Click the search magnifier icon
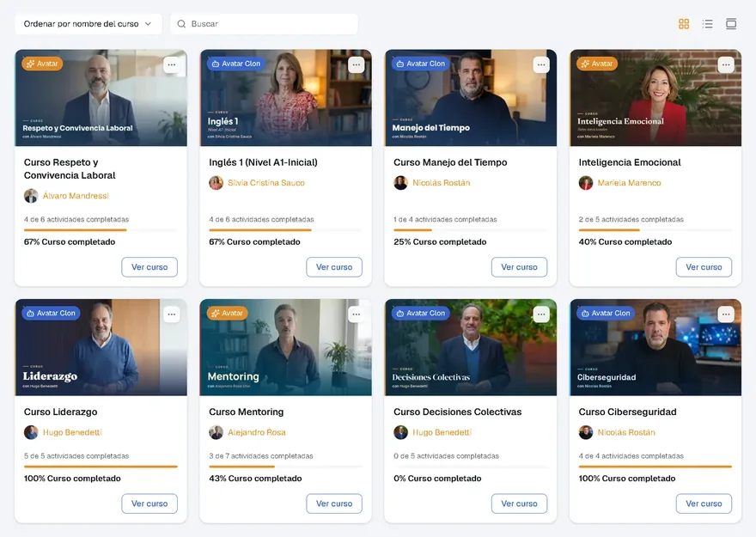The width and height of the screenshot is (756, 537). click(x=181, y=23)
